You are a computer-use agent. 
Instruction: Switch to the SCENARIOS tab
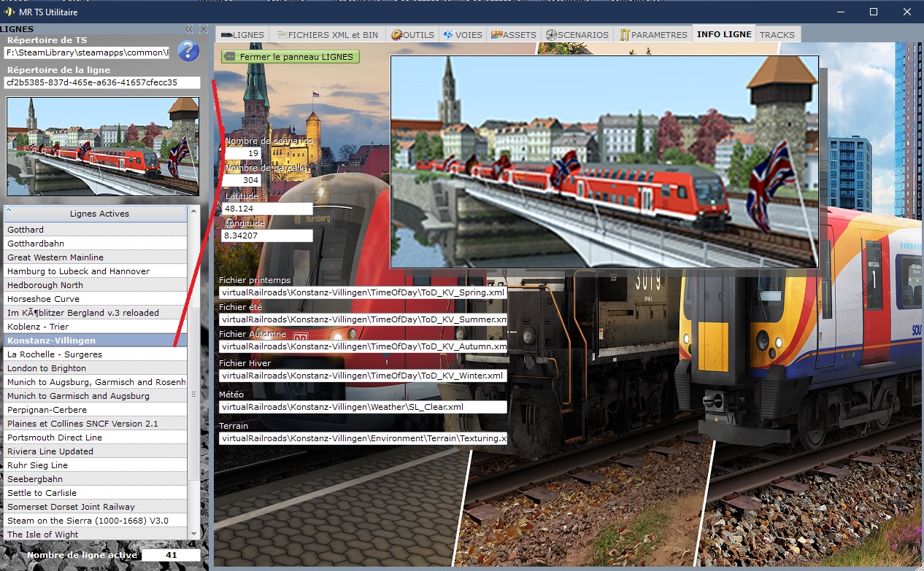click(577, 34)
